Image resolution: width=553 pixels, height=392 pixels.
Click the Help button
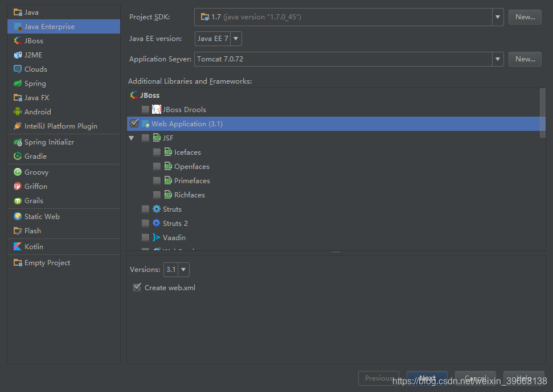pos(524,378)
